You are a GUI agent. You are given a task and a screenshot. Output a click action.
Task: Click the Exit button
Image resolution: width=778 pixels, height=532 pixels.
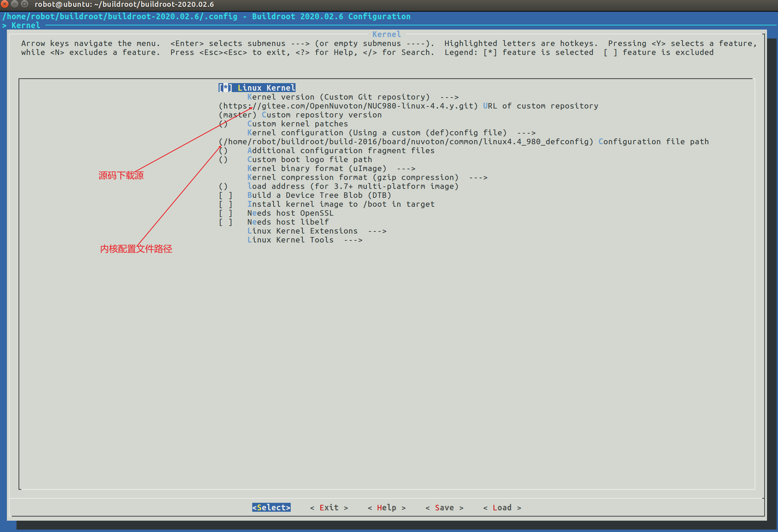[329, 508]
